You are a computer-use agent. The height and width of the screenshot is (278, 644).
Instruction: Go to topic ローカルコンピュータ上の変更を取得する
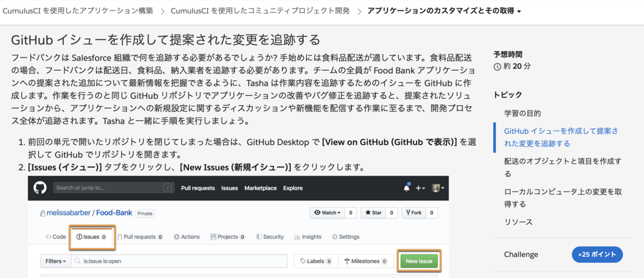coord(563,197)
